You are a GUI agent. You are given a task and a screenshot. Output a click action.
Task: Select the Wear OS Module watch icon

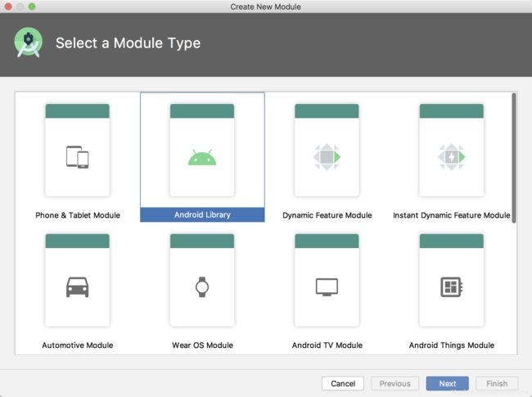coord(202,287)
